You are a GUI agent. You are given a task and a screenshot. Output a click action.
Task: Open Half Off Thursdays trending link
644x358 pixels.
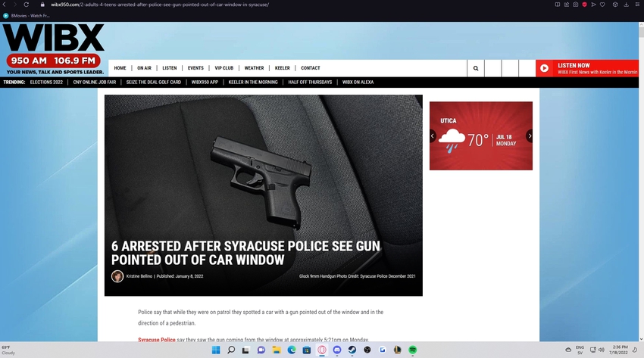coord(310,82)
